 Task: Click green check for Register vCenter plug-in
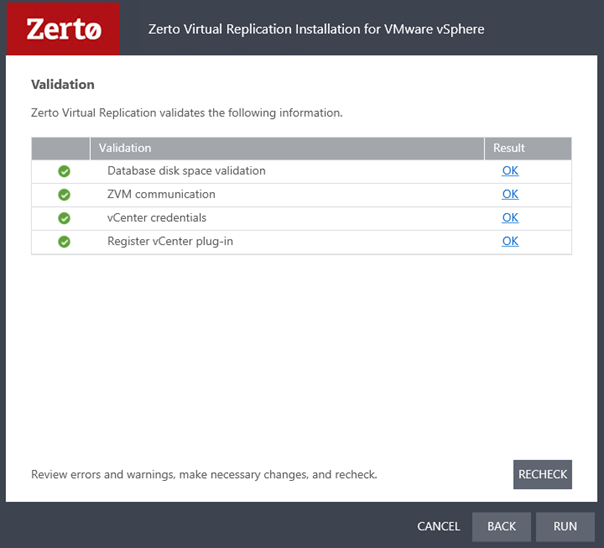[x=64, y=241]
